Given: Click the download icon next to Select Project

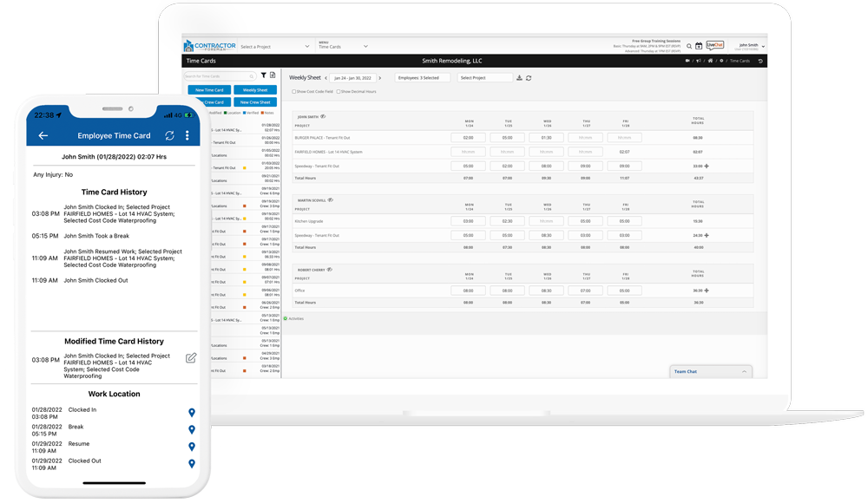Looking at the screenshot, I should (519, 78).
